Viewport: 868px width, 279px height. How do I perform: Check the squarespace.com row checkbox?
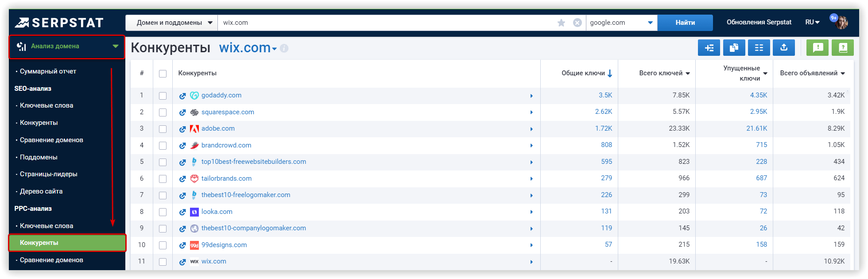pos(163,112)
